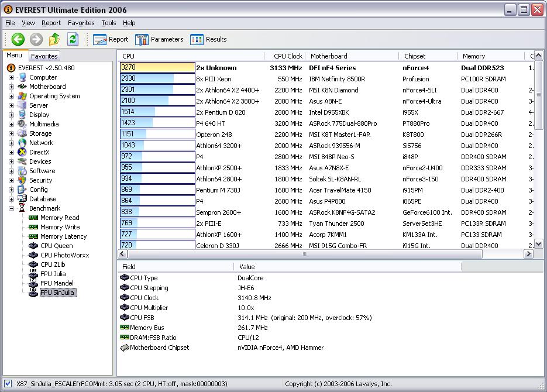Show the Results toolbar button
This screenshot has height=392, width=547.
[209, 39]
